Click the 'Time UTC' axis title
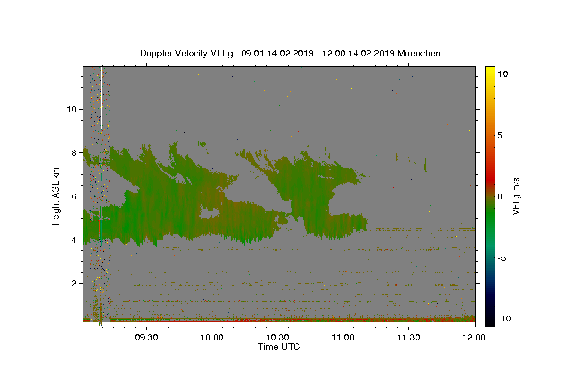The image size is (588, 392). (279, 347)
